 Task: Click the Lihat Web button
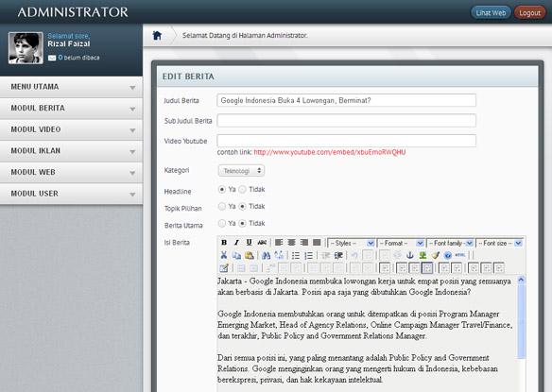pyautogui.click(x=491, y=13)
